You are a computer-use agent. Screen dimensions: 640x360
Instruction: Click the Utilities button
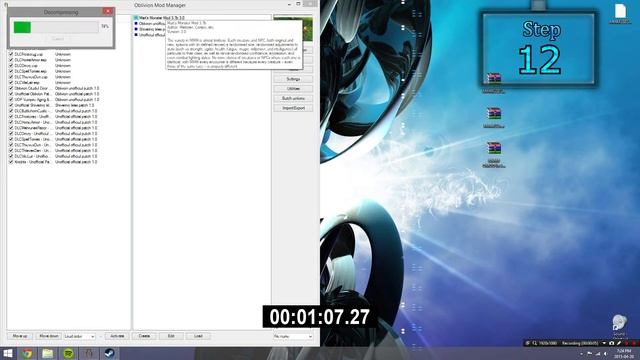(293, 89)
